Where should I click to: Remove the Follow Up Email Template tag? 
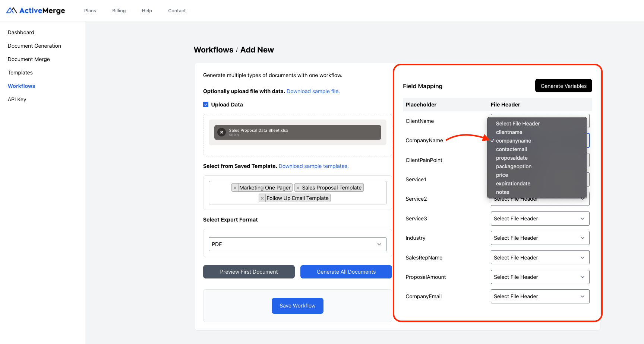pyautogui.click(x=262, y=198)
